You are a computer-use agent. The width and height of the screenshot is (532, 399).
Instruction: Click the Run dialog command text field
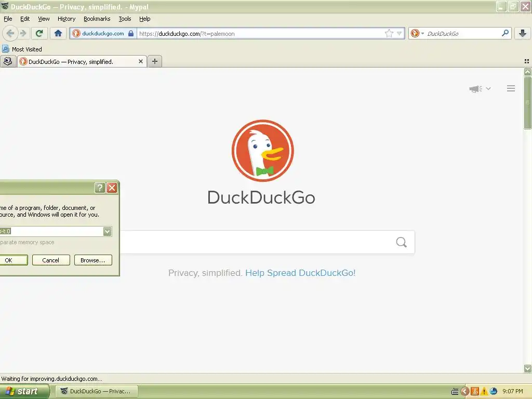point(51,231)
